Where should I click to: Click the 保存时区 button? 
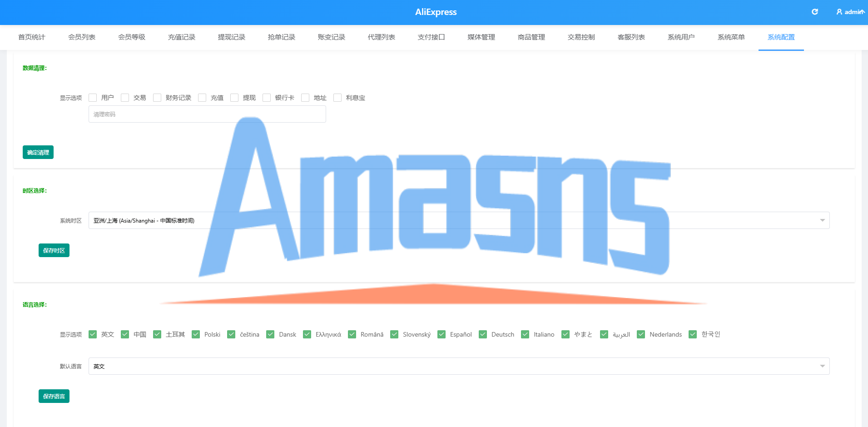tap(54, 250)
